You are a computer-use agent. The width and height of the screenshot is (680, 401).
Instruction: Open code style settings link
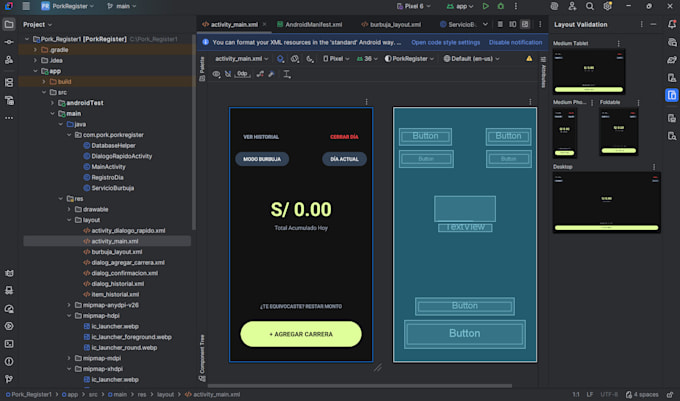point(445,42)
